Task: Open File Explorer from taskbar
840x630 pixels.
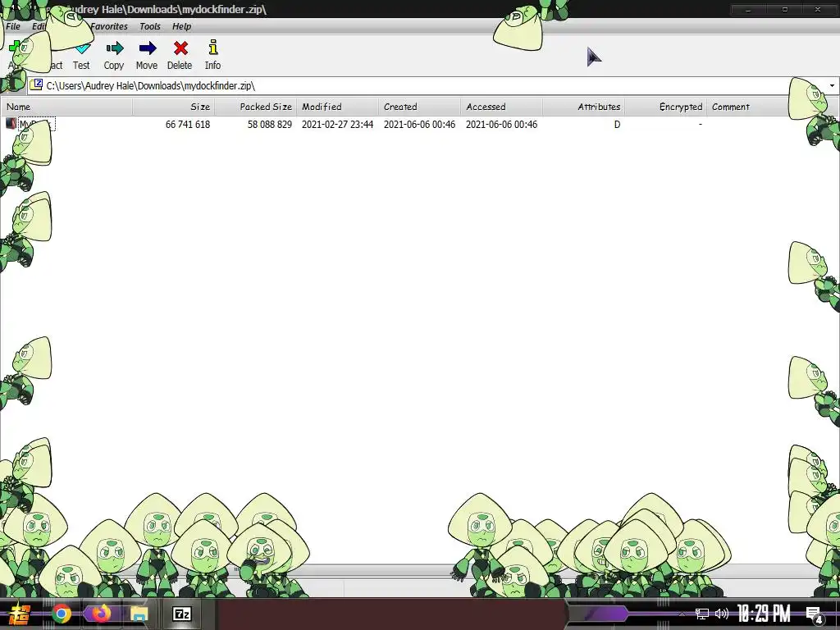Action: pyautogui.click(x=139, y=614)
